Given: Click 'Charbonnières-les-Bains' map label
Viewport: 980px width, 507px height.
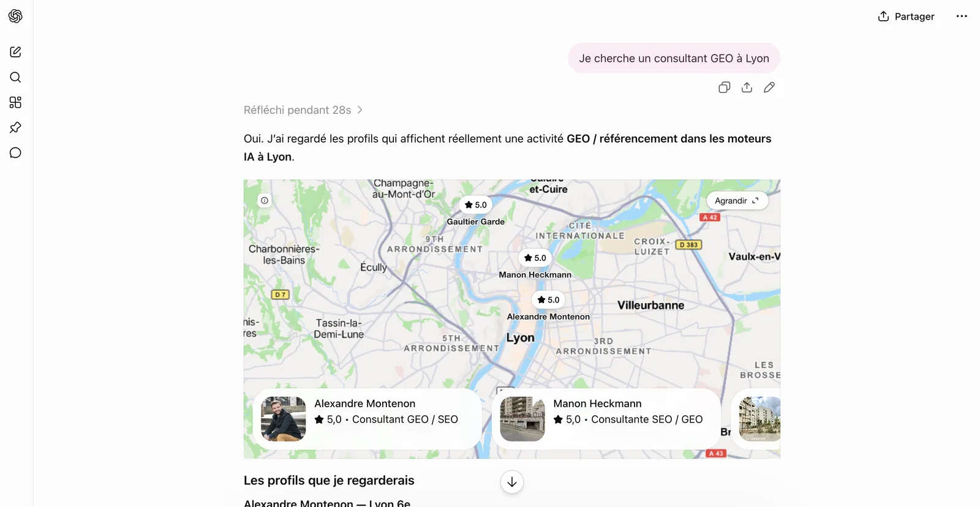Looking at the screenshot, I should click(x=284, y=255).
